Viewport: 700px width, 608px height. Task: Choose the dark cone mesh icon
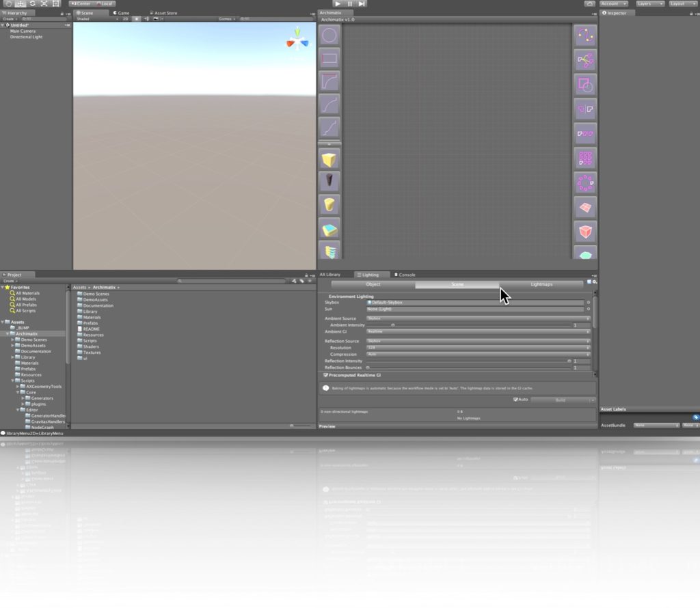tap(329, 180)
